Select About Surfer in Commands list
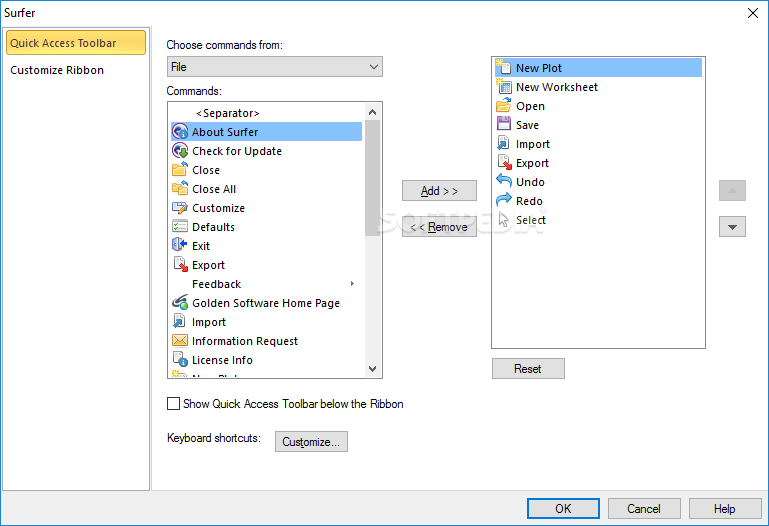The width and height of the screenshot is (769, 526). tap(266, 132)
